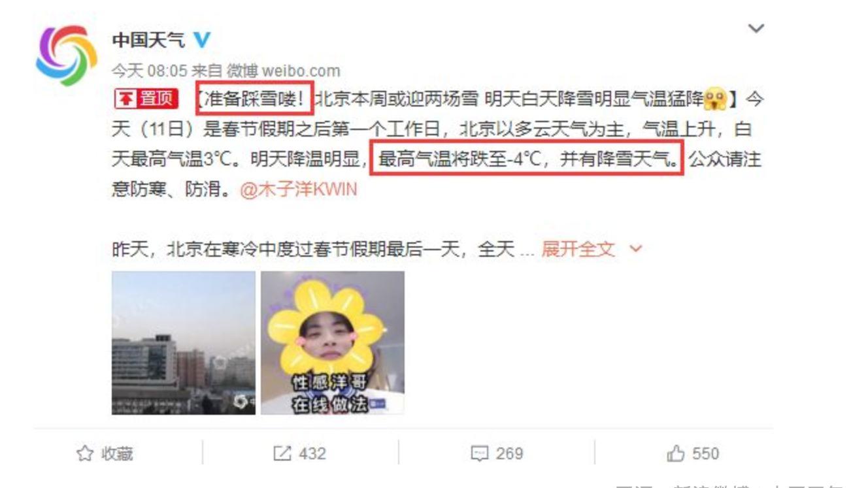
Task: Open the Beijing skyline photo thumbnail
Action: (184, 343)
